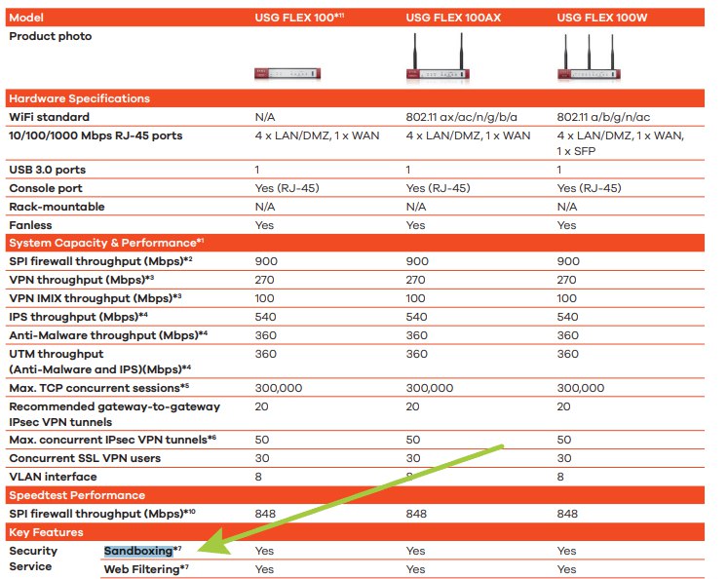
Task: Click the SPI firewall throughput label under System Capacity
Action: 100,261
